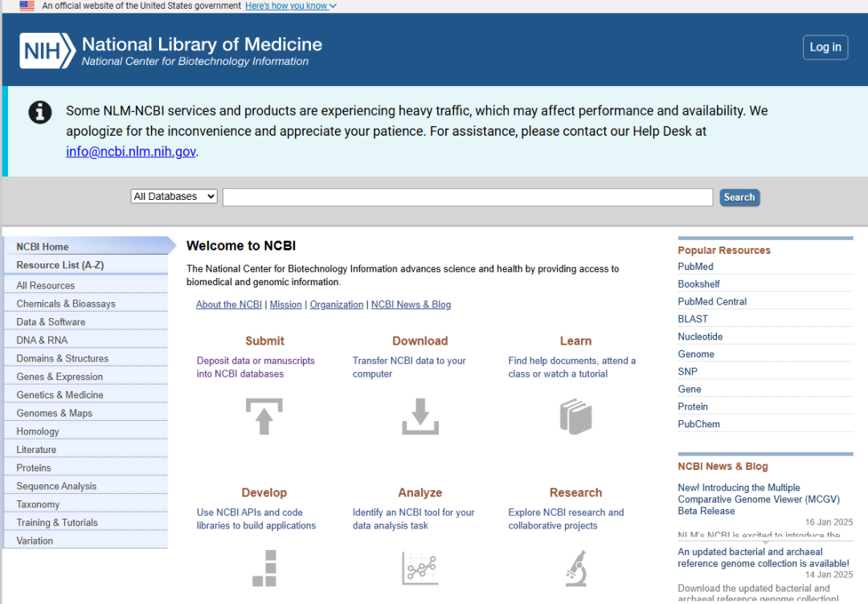The height and width of the screenshot is (604, 868).
Task: Click the Download arrow icon
Action: click(420, 416)
